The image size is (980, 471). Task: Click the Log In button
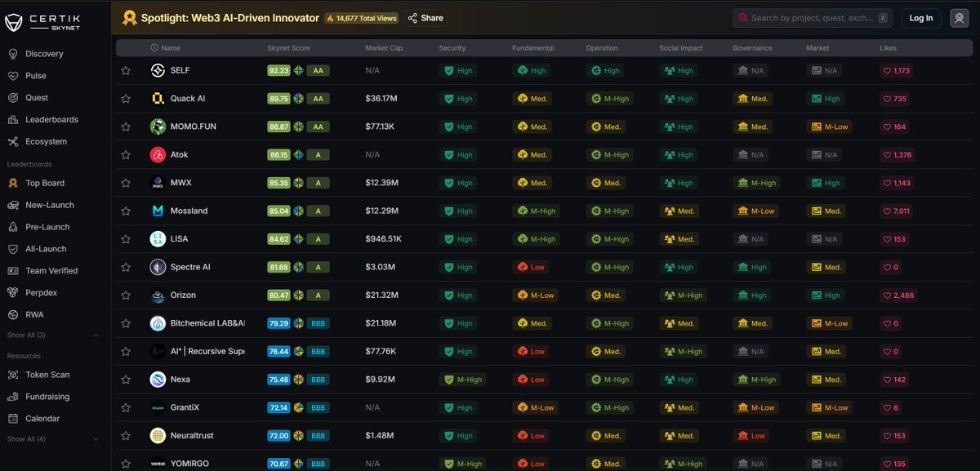[921, 18]
